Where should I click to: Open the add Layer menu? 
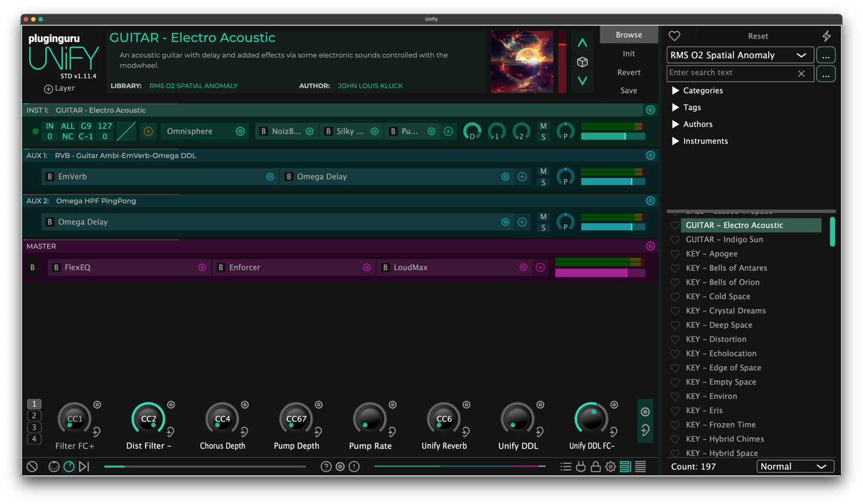[59, 89]
